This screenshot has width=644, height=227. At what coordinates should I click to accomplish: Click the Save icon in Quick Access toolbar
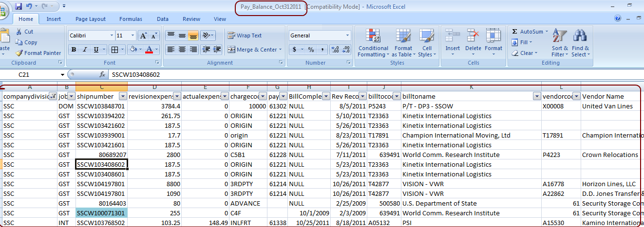[19, 6]
